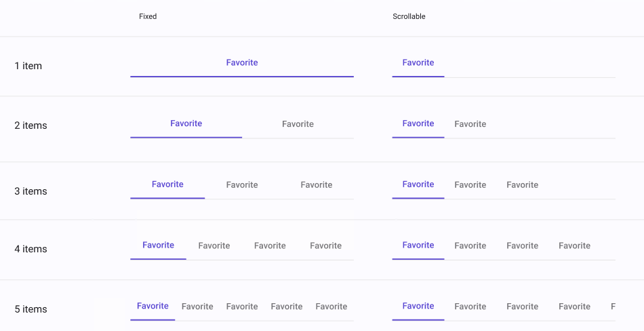644x331 pixels.
Task: Click the active first Fixed tab in the 2 items row
Action: (186, 124)
